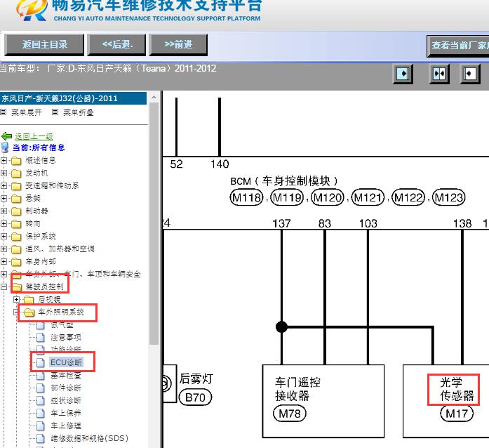Screen dimensions: 489x448
Task: Click the 当前:所有信息 computer icon
Action: click(x=5, y=147)
